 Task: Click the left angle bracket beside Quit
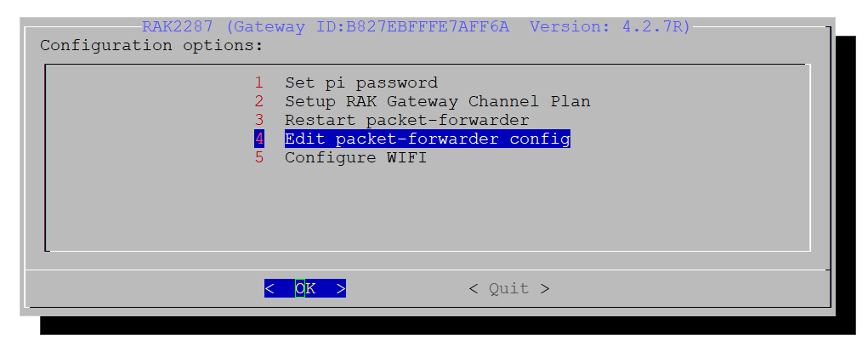(x=474, y=288)
